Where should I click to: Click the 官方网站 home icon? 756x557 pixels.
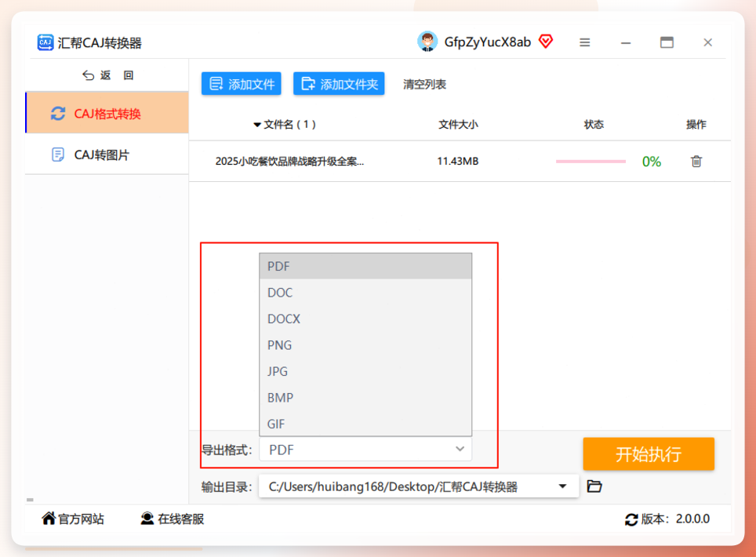(x=49, y=519)
